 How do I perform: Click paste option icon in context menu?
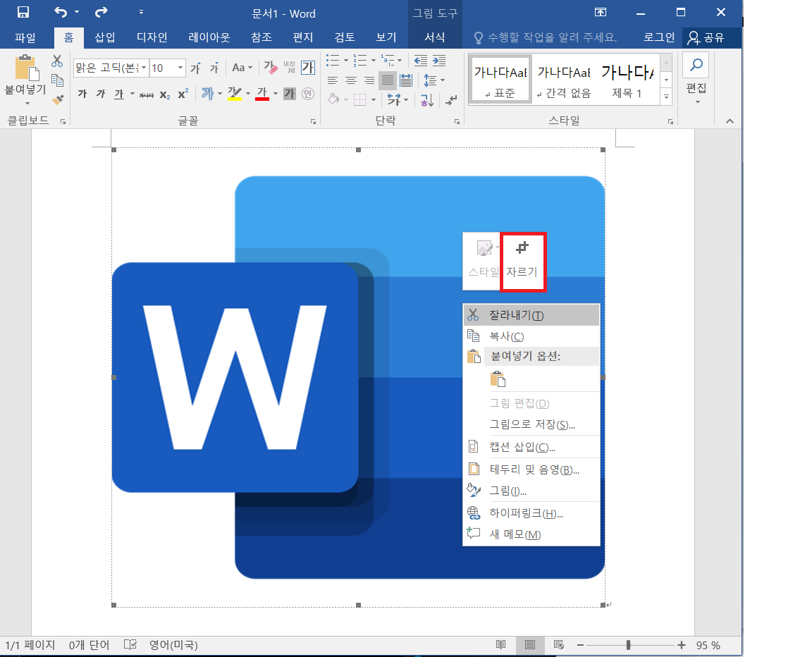[x=498, y=379]
